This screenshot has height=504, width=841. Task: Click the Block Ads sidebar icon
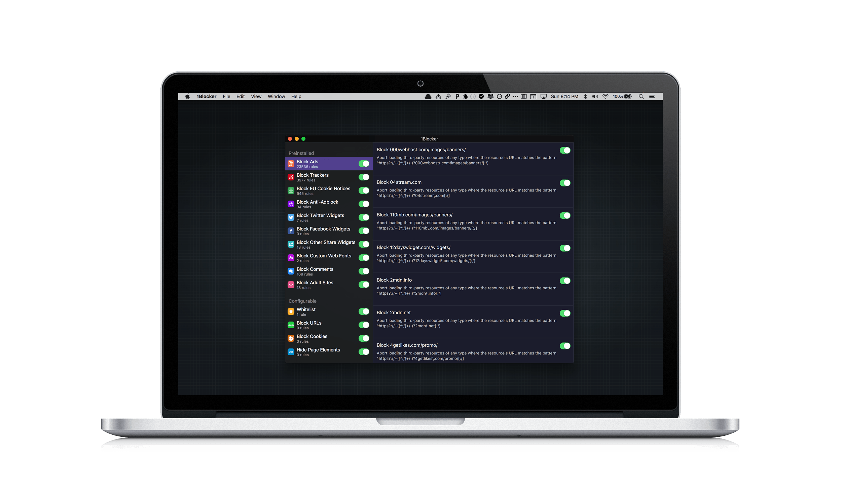tap(290, 164)
